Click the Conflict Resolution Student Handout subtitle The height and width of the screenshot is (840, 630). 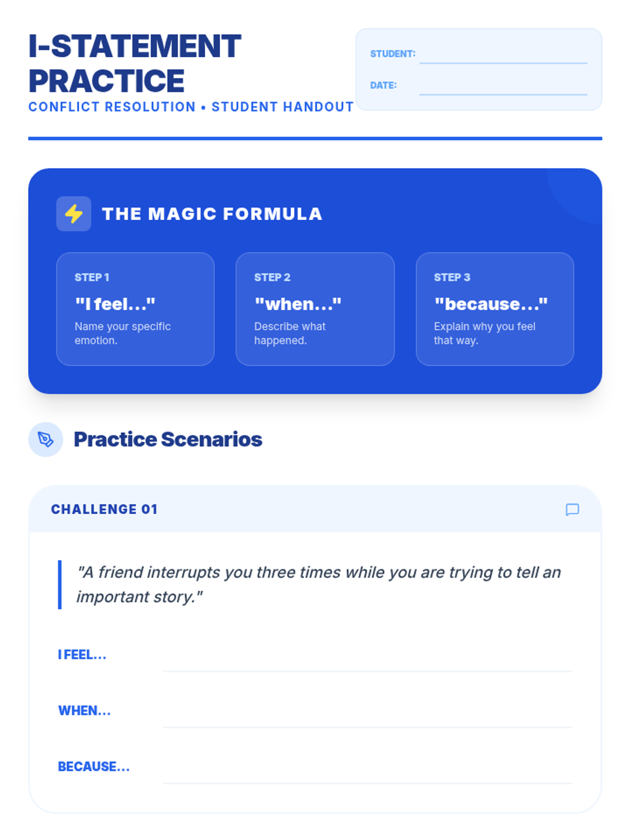point(191,107)
